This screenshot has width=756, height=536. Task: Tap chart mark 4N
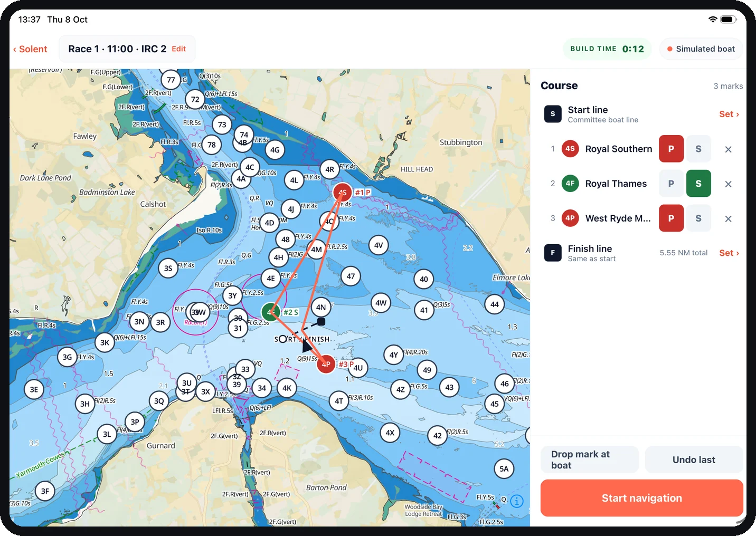(x=321, y=307)
